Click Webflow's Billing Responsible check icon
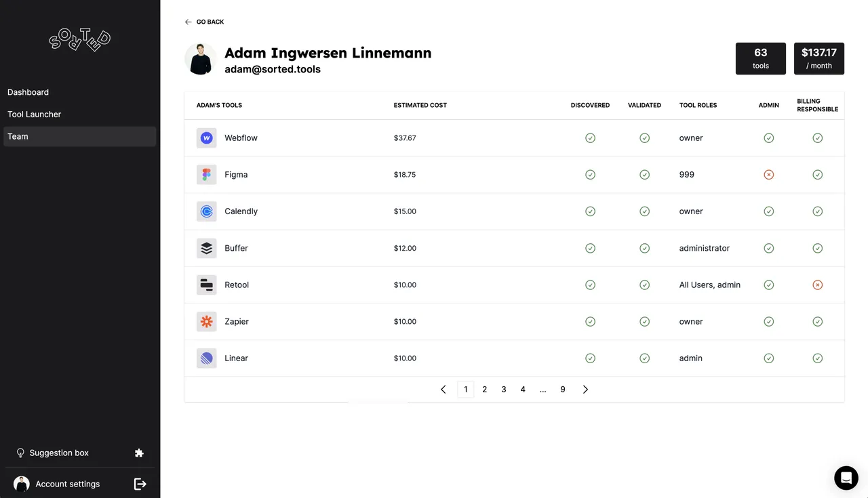868x498 pixels. pyautogui.click(x=818, y=138)
